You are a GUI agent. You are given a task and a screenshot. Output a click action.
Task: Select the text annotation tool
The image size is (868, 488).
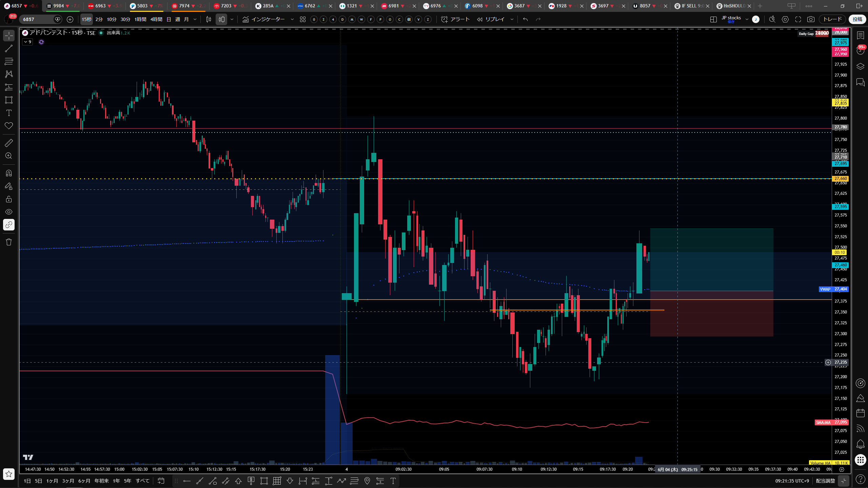click(9, 113)
